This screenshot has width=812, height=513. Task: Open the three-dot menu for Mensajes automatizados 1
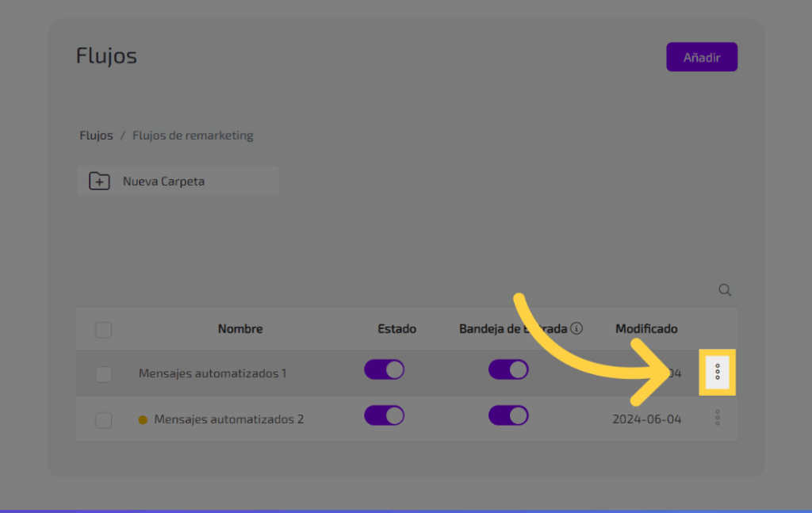click(x=717, y=372)
